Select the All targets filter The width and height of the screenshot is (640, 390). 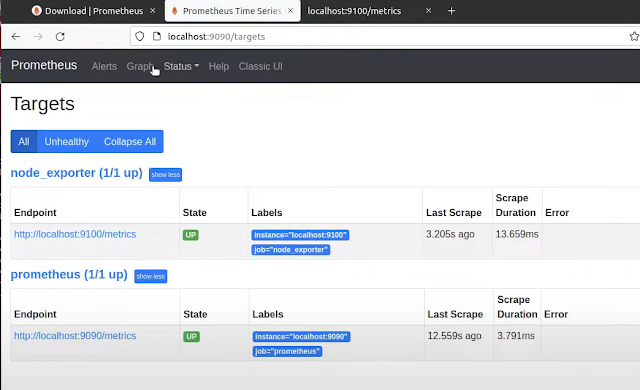[x=24, y=142]
